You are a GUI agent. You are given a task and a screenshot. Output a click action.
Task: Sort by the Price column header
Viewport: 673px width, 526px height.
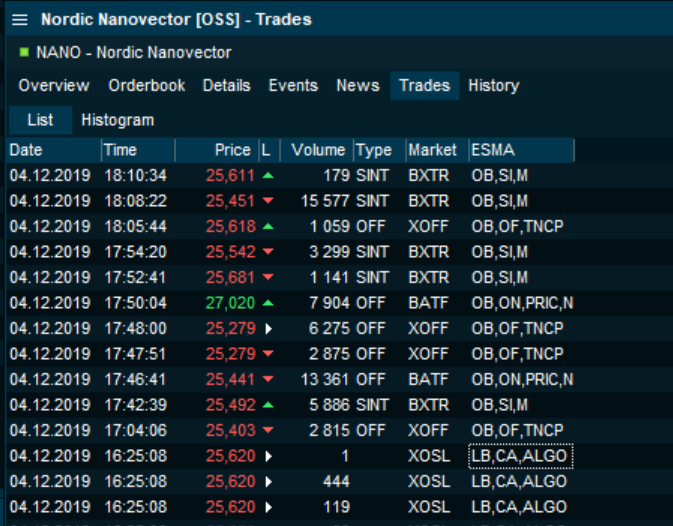[217, 150]
